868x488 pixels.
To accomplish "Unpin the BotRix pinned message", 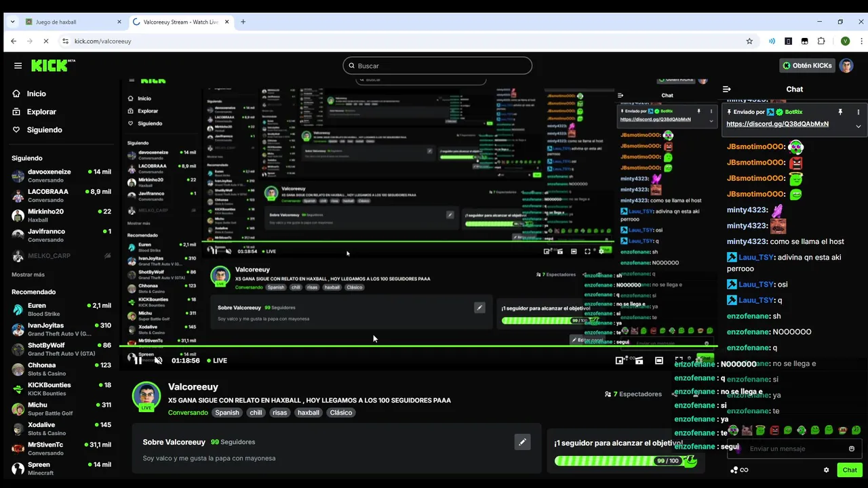I will pos(840,112).
